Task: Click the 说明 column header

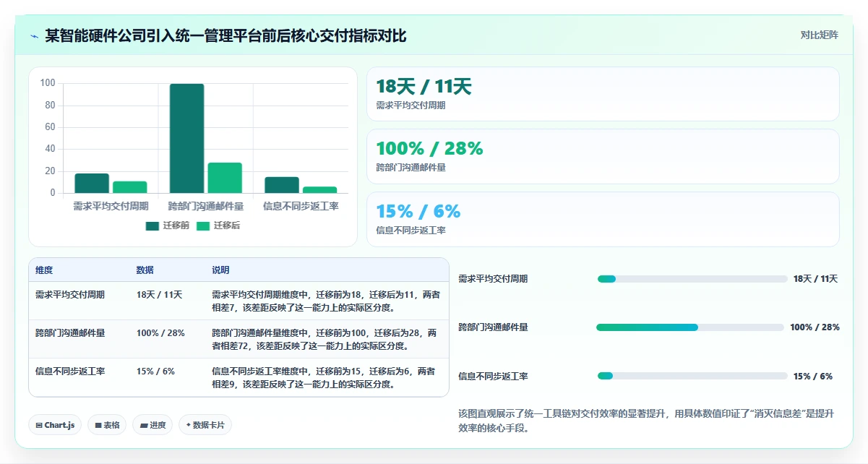Action: click(220, 270)
